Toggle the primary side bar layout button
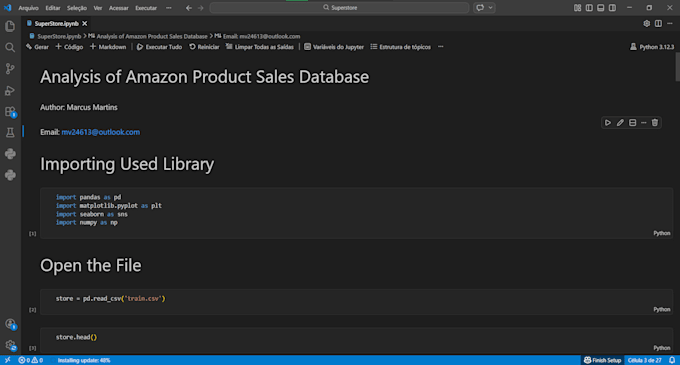This screenshot has width=680, height=365. pyautogui.click(x=589, y=8)
